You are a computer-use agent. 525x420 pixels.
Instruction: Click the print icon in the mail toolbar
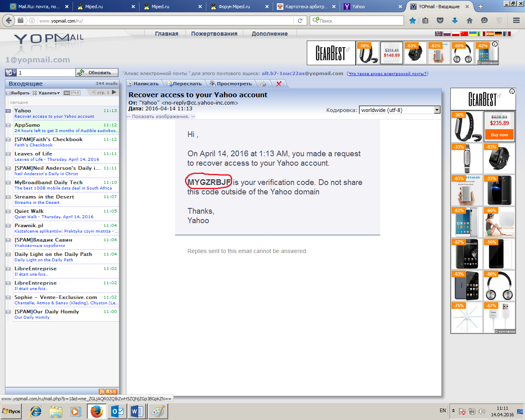(x=263, y=84)
